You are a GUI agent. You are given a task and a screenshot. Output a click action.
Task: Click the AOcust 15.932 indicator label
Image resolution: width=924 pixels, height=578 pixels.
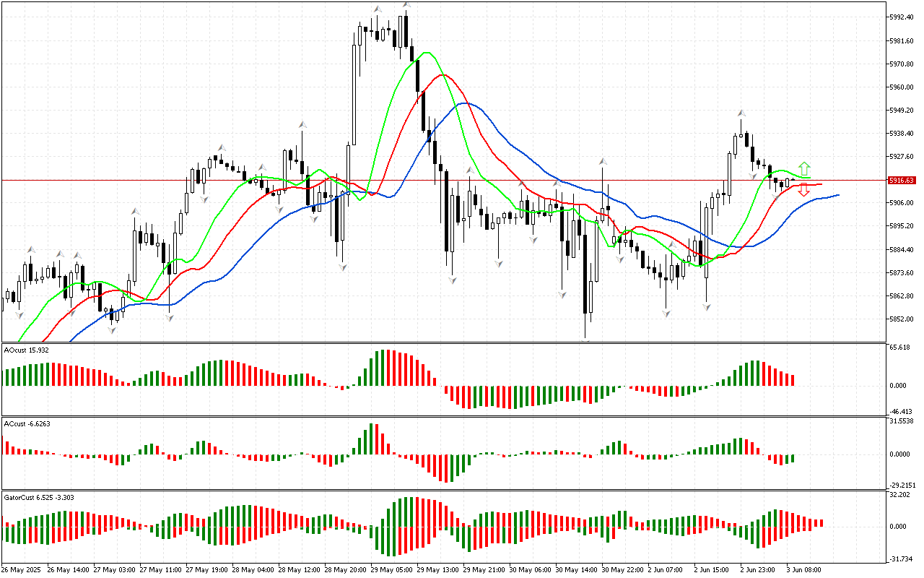27,350
